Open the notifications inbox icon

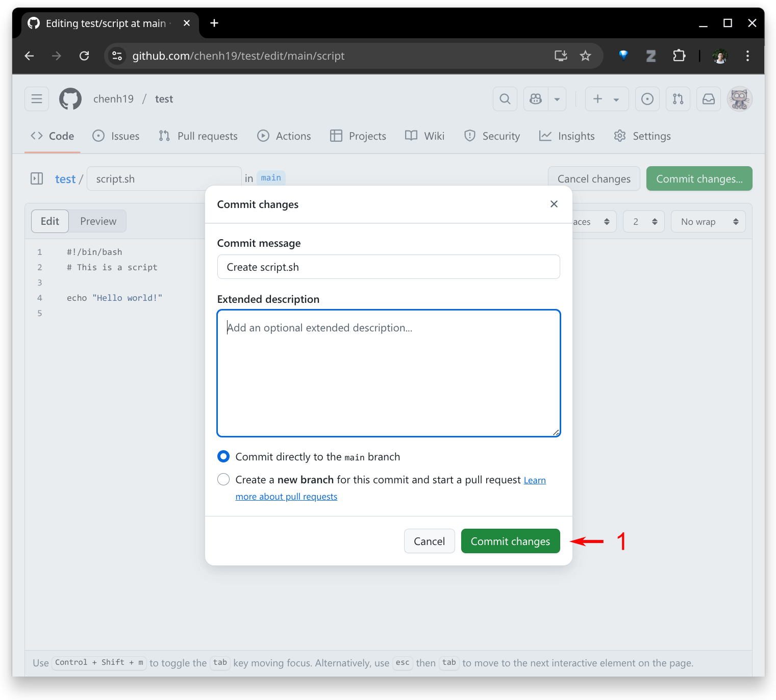click(x=709, y=99)
